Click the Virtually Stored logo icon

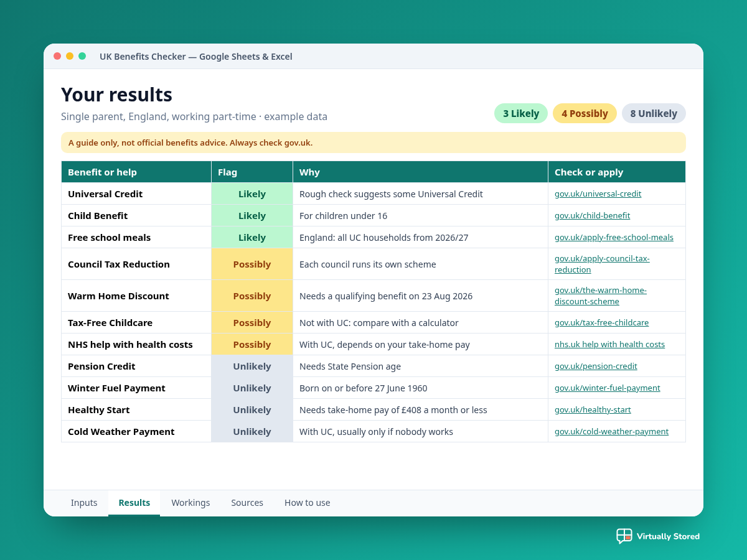coord(624,536)
